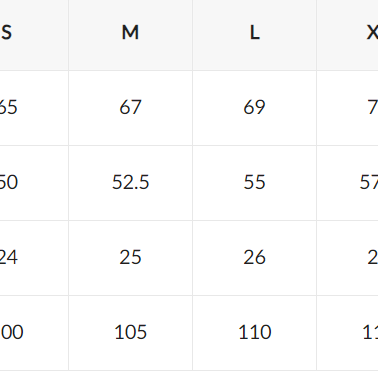This screenshot has height=378, width=378.
Task: Select the 52.5 value cell
Action: tap(130, 183)
